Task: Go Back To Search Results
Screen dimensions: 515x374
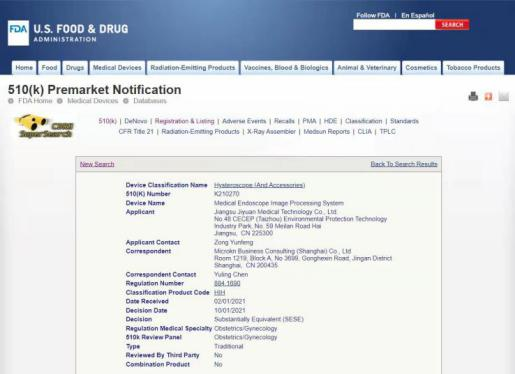Action: coord(404,164)
